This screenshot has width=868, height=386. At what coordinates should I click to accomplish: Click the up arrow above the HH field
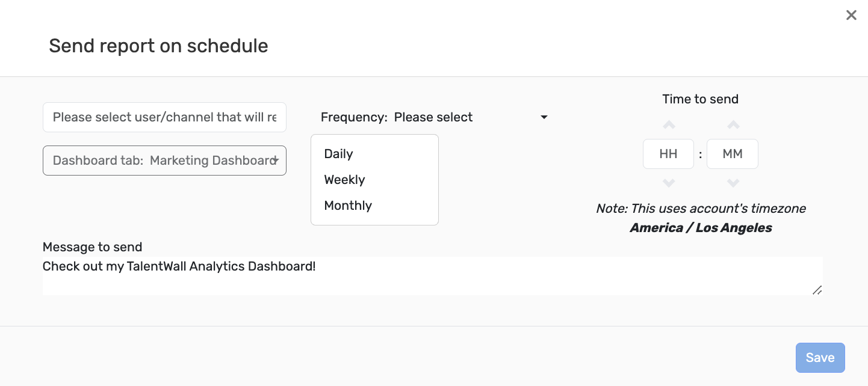click(x=669, y=125)
